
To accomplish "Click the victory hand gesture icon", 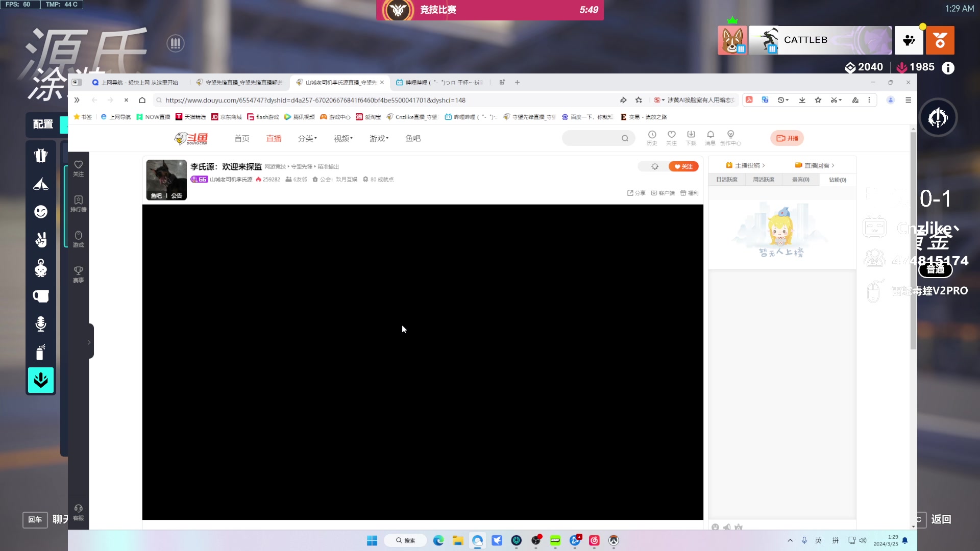I will point(41,240).
